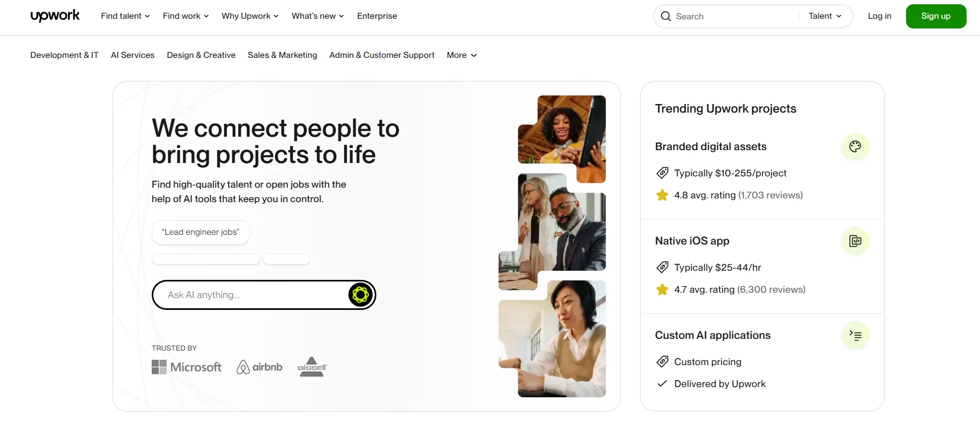Click the "TRUSTED BY" label
Image resolution: width=980 pixels, height=430 pixels.
click(174, 348)
